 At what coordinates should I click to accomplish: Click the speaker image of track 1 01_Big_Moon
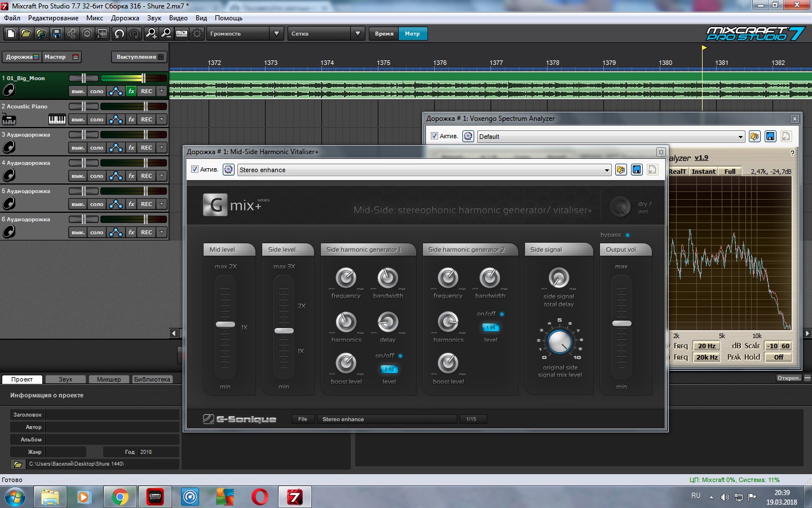9,90
